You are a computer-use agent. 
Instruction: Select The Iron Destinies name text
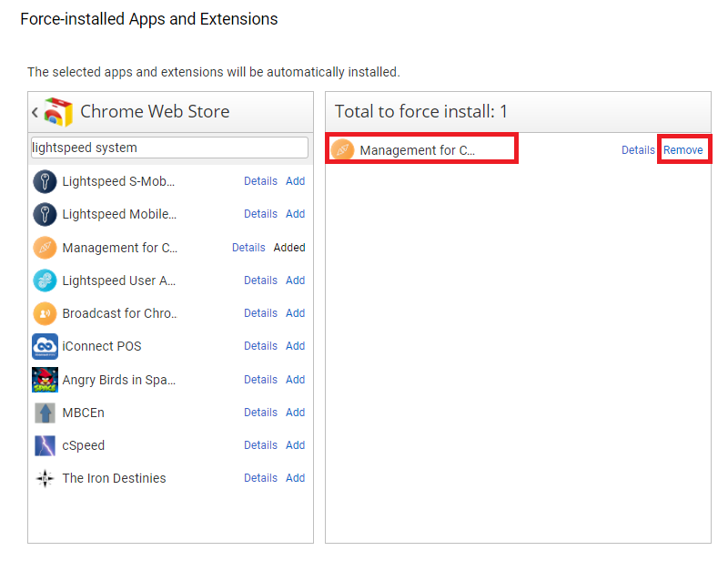114,478
